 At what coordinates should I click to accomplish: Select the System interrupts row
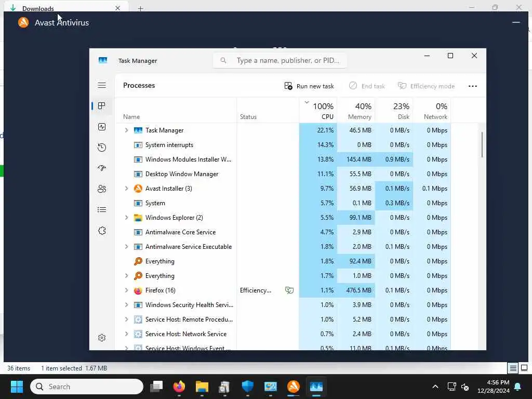(x=283, y=145)
